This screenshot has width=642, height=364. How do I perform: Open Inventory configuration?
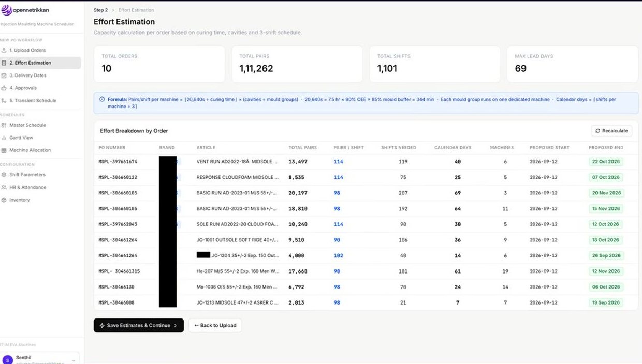click(40, 200)
